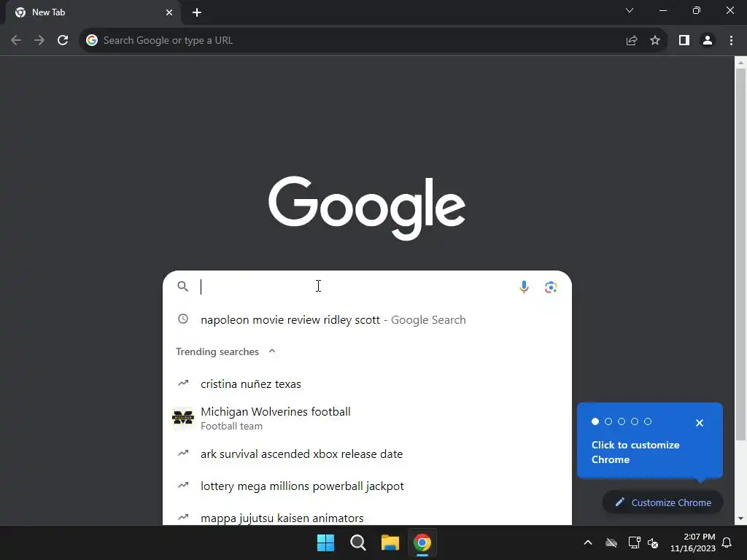Image resolution: width=747 pixels, height=560 pixels.
Task: Open File Explorer from the taskbar
Action: 390,542
